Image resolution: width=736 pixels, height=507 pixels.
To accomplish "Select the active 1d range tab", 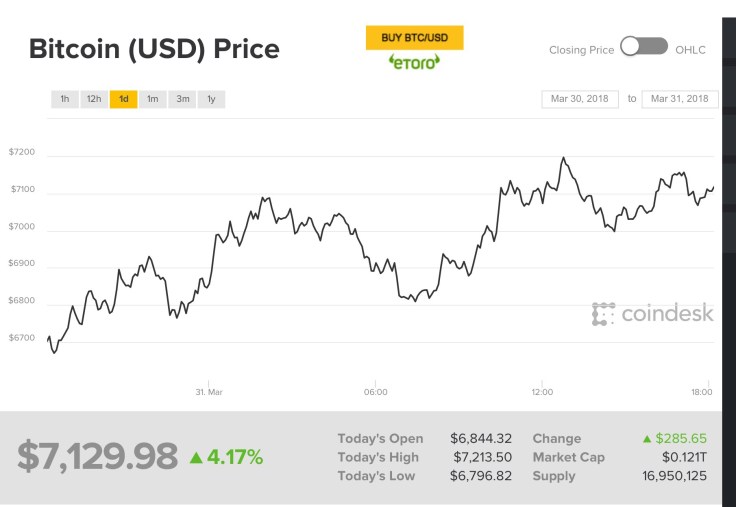I will tap(124, 99).
